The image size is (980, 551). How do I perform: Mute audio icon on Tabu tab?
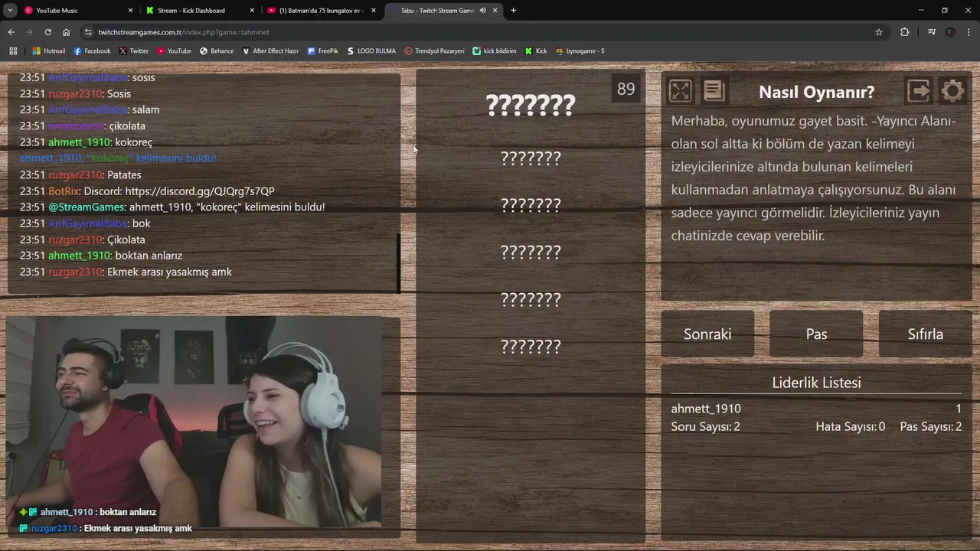(482, 11)
